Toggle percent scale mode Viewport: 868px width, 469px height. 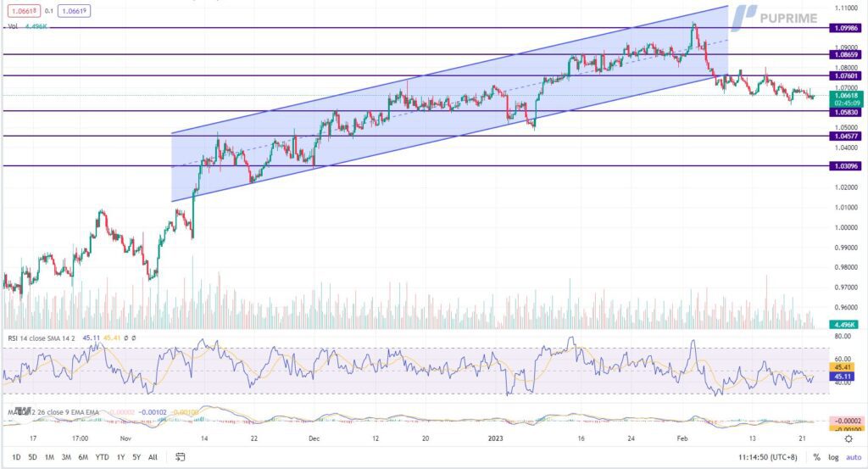click(816, 457)
